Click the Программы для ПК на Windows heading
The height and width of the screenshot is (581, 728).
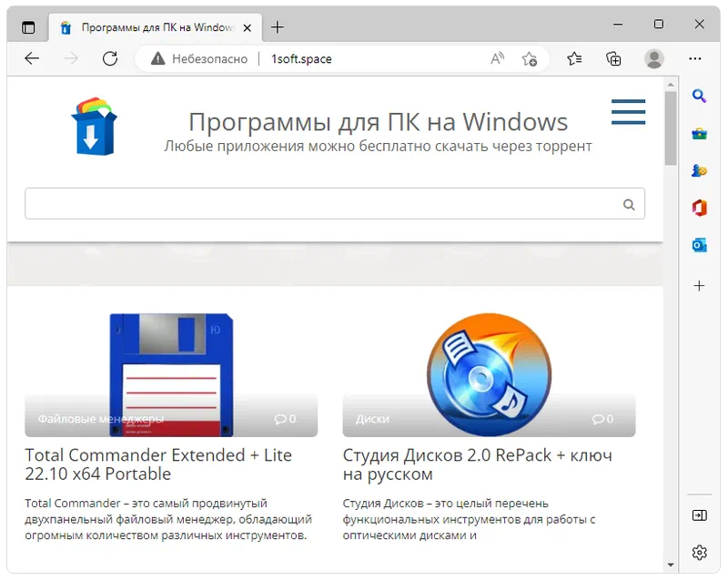coord(378,122)
